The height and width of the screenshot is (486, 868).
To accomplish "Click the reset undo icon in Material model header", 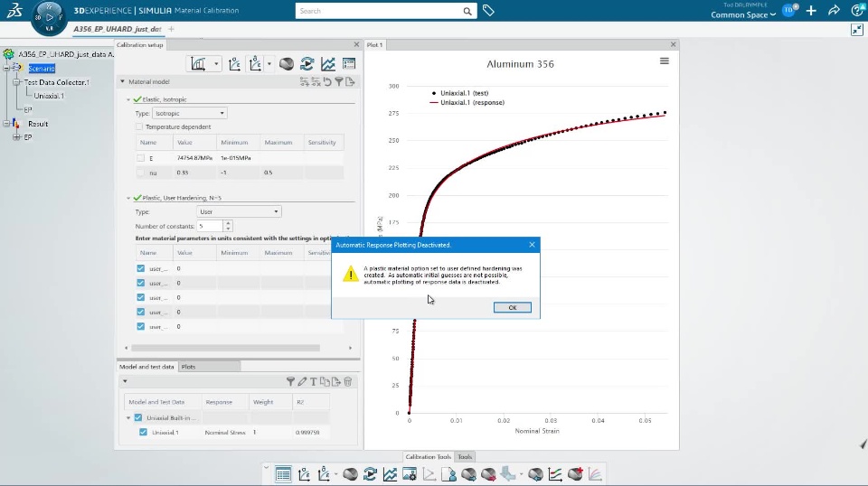I will point(327,82).
